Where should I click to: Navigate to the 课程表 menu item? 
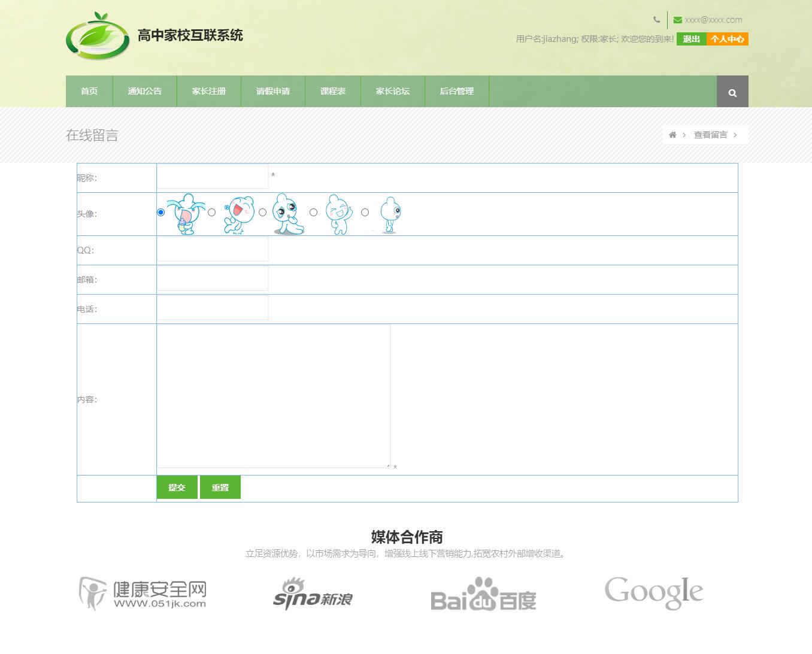[x=332, y=91]
